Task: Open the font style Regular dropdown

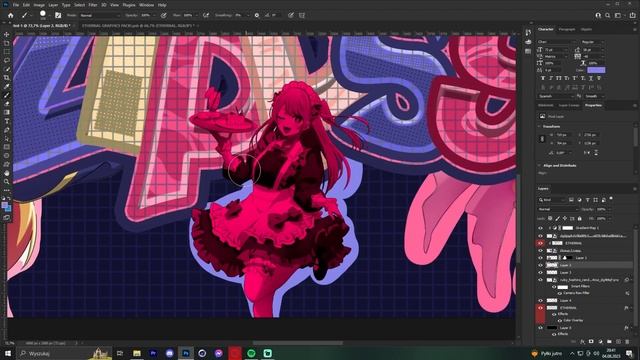Action: click(592, 42)
